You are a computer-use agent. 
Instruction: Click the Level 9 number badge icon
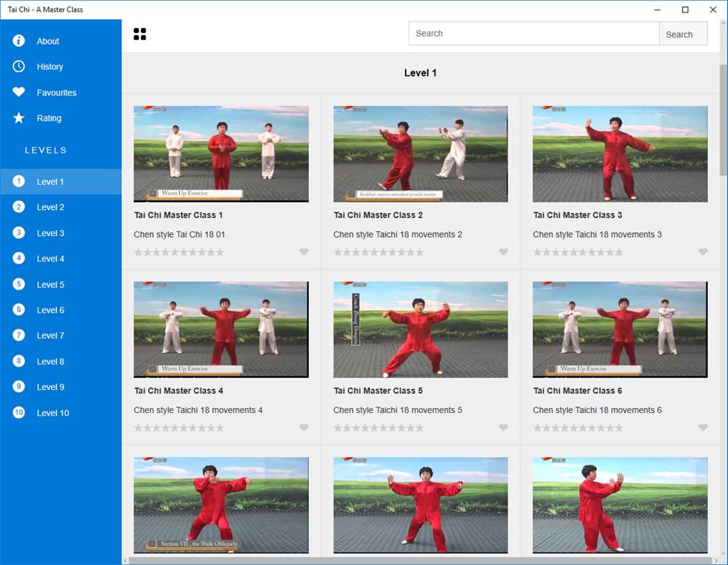pyautogui.click(x=19, y=386)
